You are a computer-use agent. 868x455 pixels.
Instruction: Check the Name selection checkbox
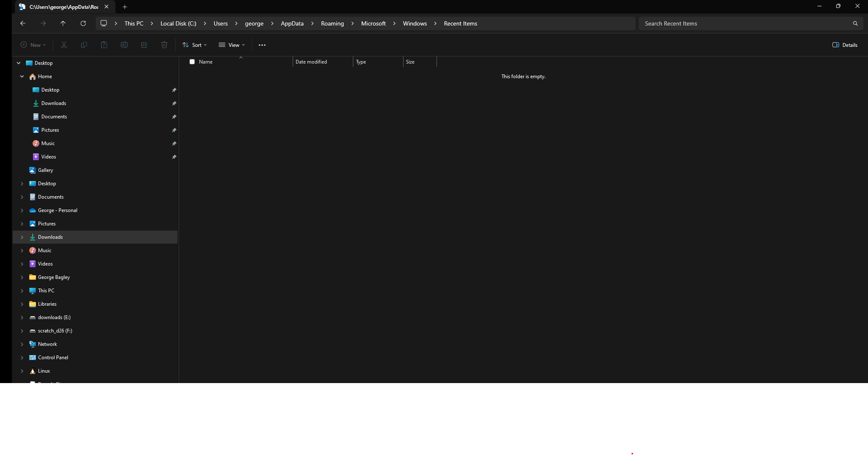point(192,61)
